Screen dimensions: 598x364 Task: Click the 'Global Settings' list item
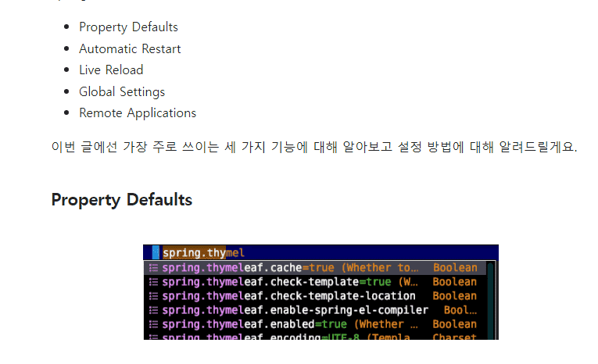122,92
